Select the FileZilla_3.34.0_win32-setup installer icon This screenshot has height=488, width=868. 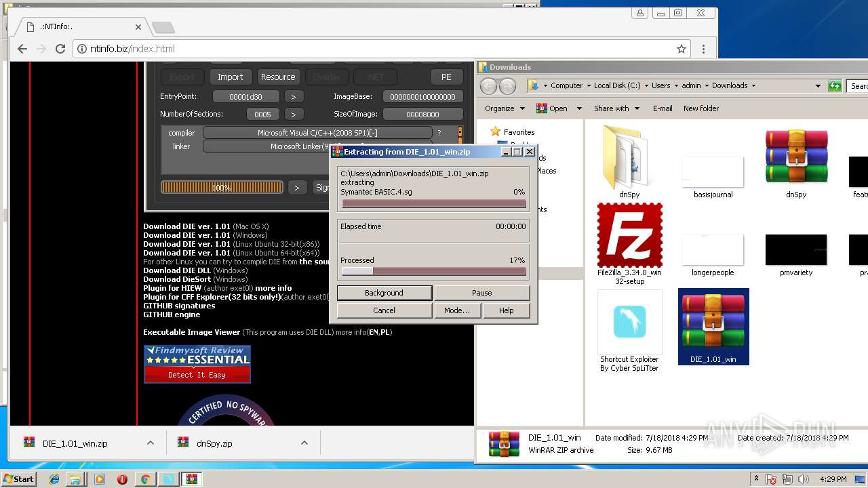coord(629,244)
